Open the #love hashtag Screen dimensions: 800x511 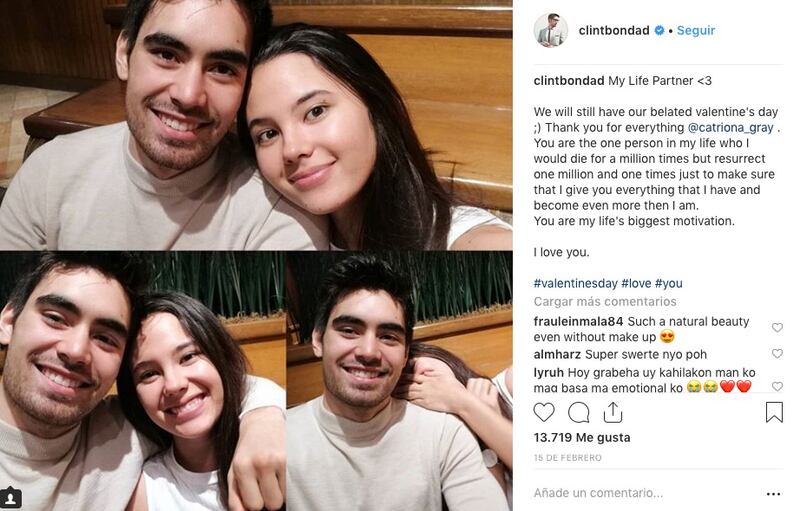tap(636, 283)
